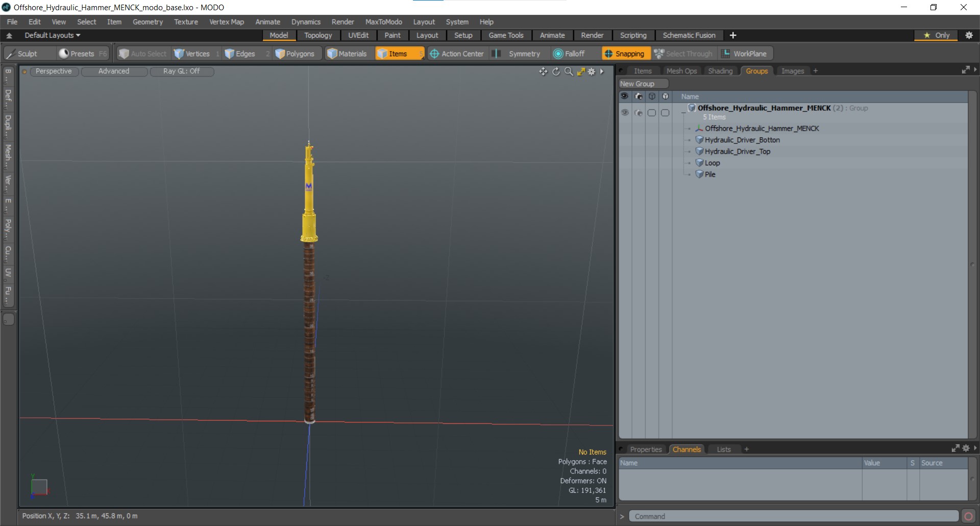
Task: Switch to the Topology layout tab
Action: pyautogui.click(x=318, y=35)
